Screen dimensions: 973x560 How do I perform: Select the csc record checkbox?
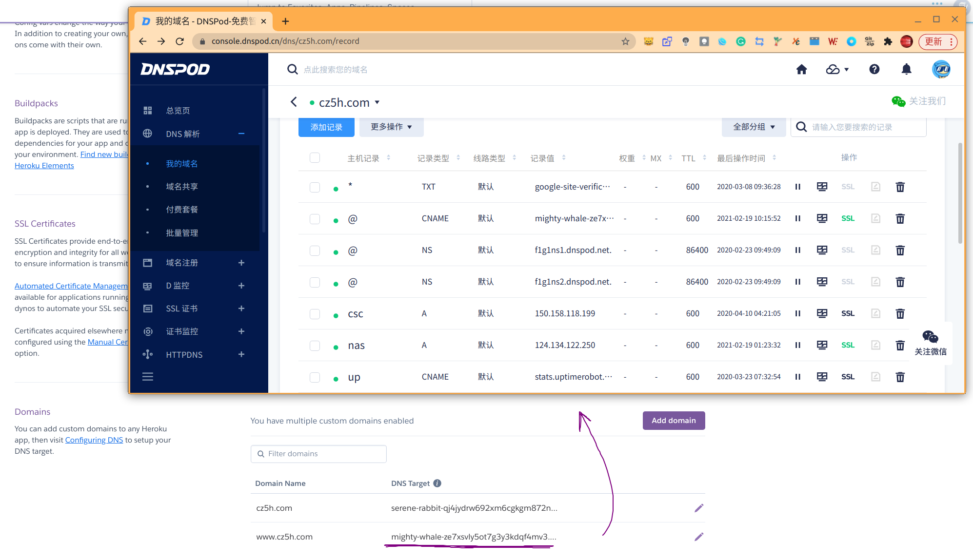[x=315, y=314]
